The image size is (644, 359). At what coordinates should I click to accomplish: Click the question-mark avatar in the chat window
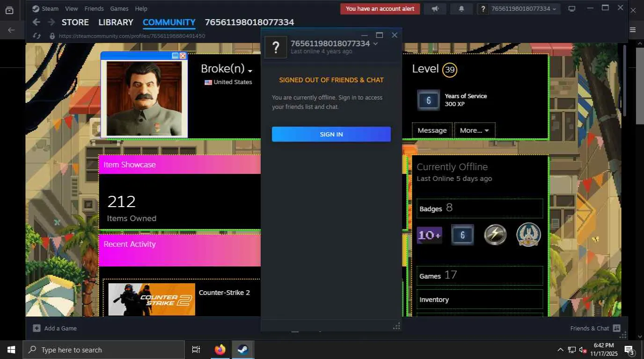click(276, 47)
